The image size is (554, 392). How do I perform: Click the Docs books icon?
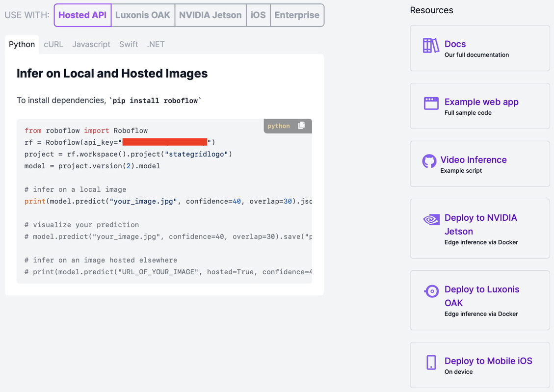pos(431,46)
